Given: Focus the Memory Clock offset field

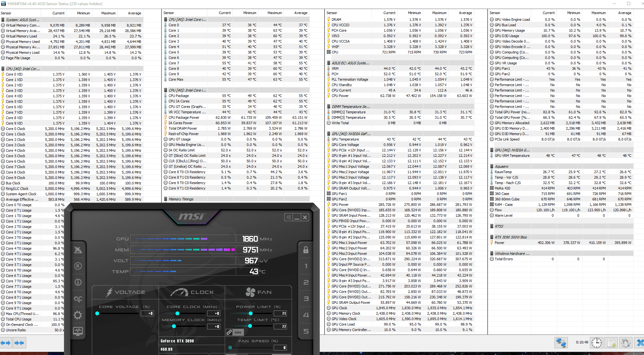Looking at the screenshot, I should coord(214,327).
